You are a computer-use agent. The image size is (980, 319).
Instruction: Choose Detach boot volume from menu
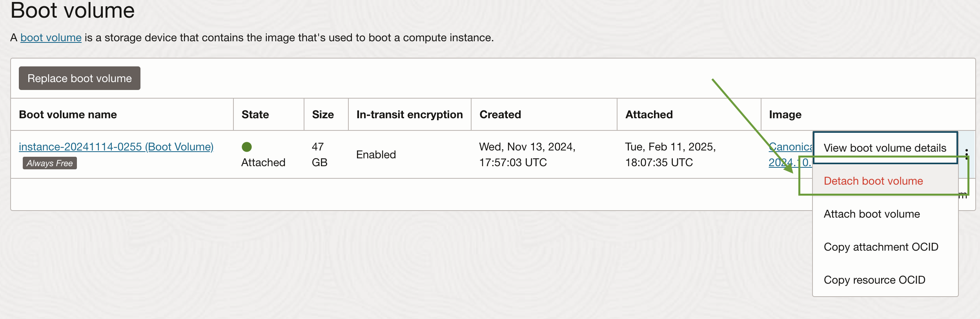(873, 181)
